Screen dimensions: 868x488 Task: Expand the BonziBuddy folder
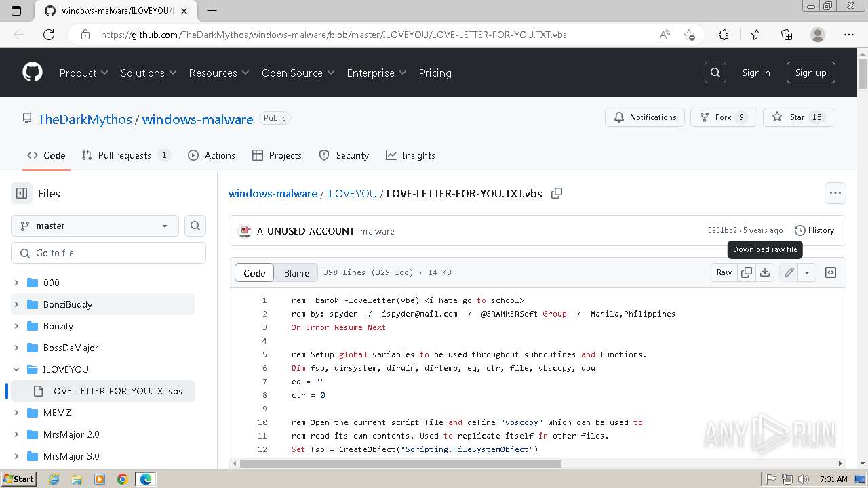coord(16,304)
